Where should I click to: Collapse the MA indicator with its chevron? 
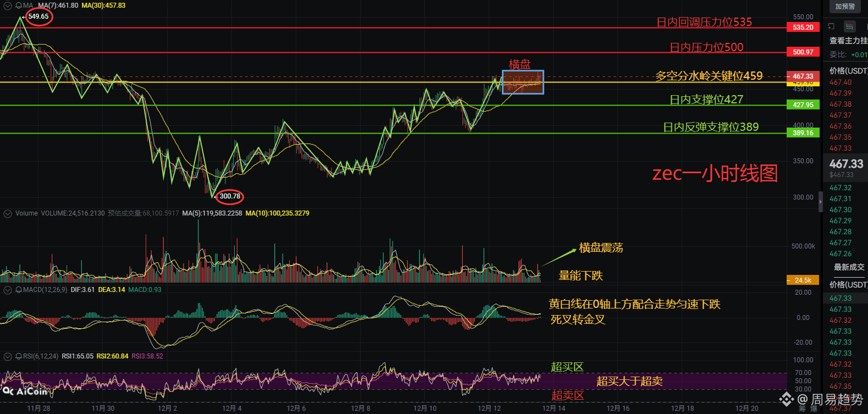coord(8,5)
